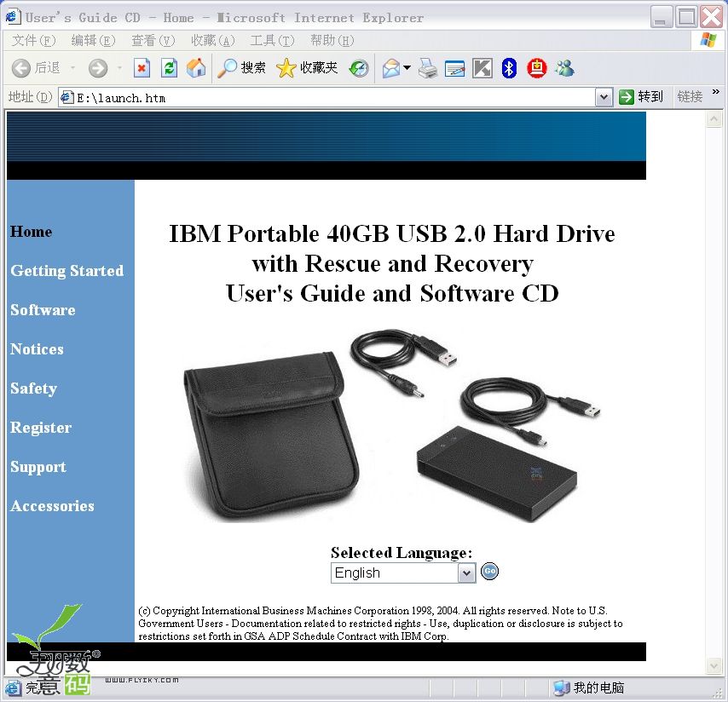
Task: Open the History icon
Action: click(359, 68)
